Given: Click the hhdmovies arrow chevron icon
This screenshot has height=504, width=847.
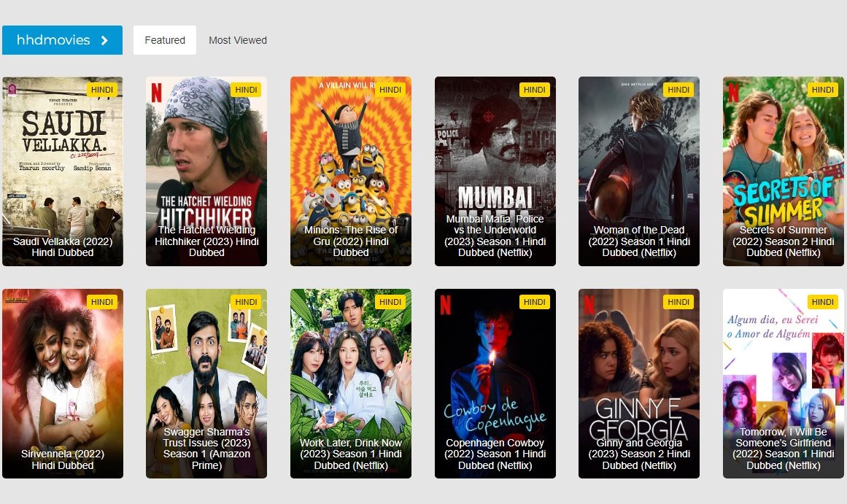Looking at the screenshot, I should point(104,41).
